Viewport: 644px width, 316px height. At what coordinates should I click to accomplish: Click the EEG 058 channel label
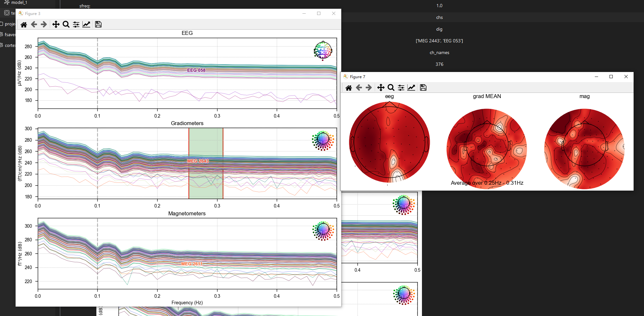coord(196,70)
